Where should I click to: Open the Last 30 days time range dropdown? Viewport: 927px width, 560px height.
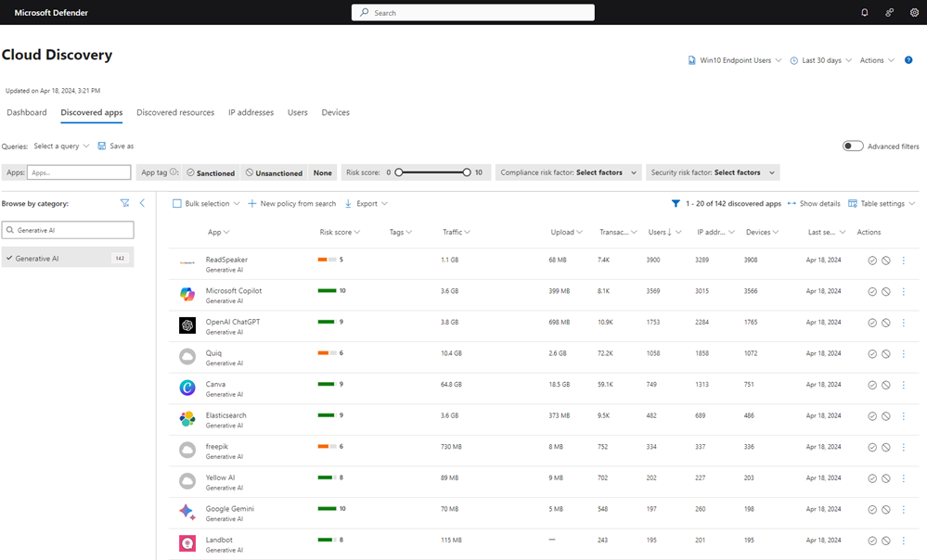coord(820,60)
